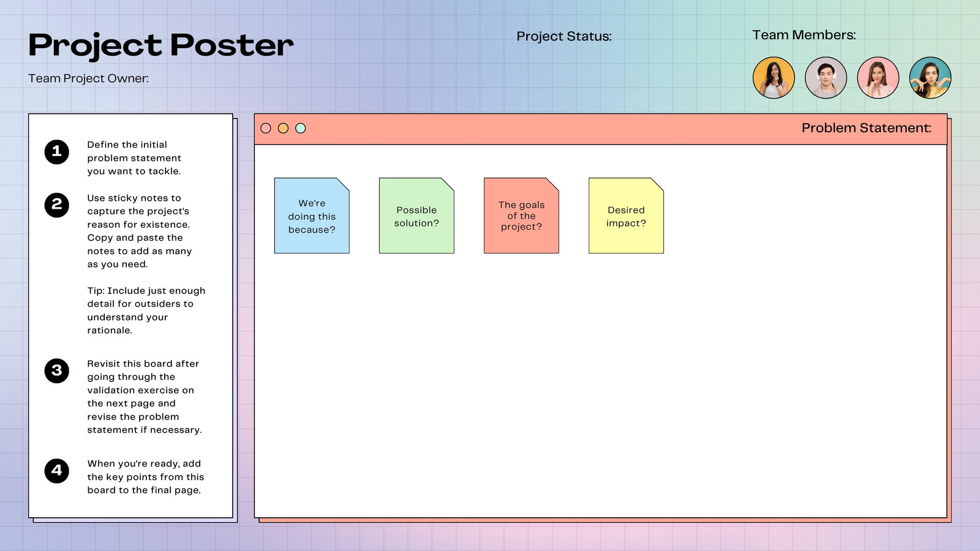Select the "Problem Statement:" header text
Image resolution: width=980 pixels, height=551 pixels.
pos(867,128)
